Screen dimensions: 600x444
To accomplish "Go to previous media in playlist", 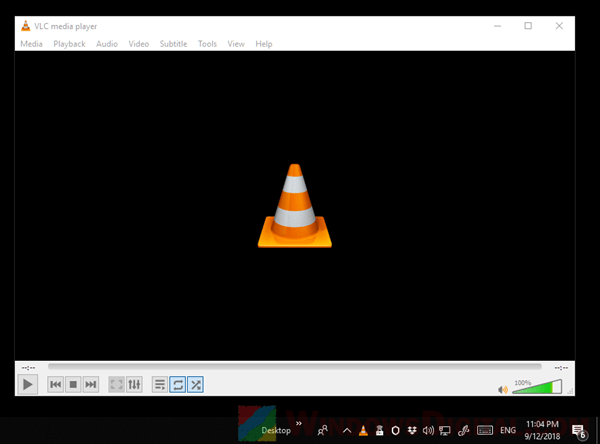I will coord(55,384).
